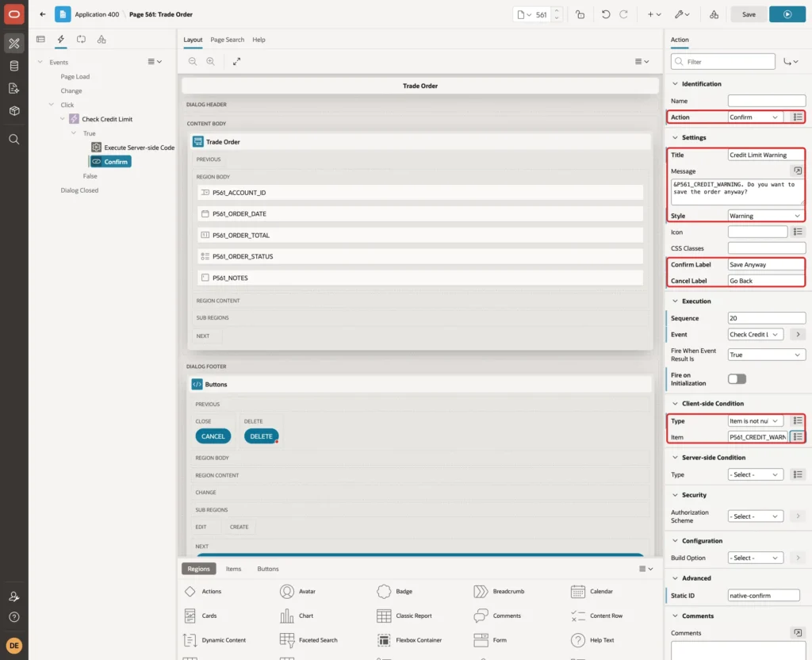The width and height of the screenshot is (812, 660).
Task: Click the Application 400 breadcrumb link
Action: click(x=97, y=14)
